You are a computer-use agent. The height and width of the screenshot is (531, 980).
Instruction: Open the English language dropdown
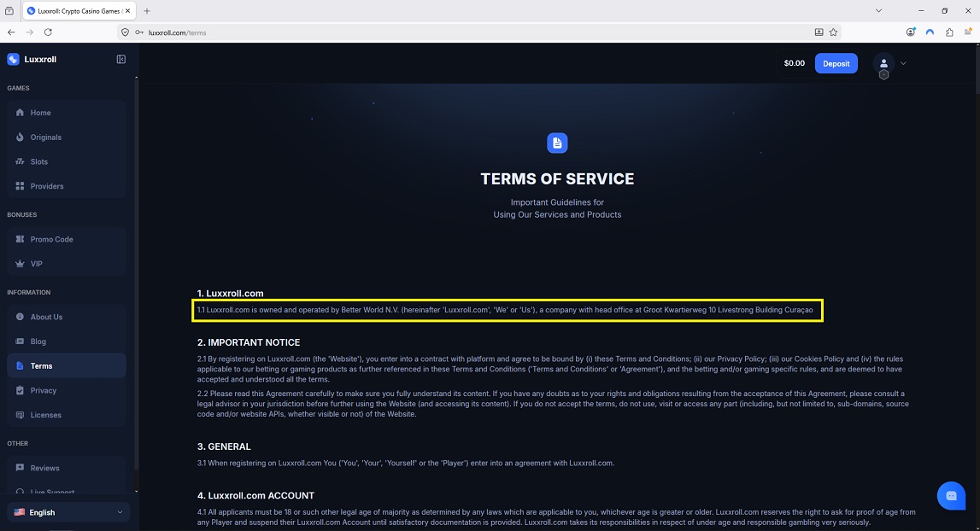point(68,512)
